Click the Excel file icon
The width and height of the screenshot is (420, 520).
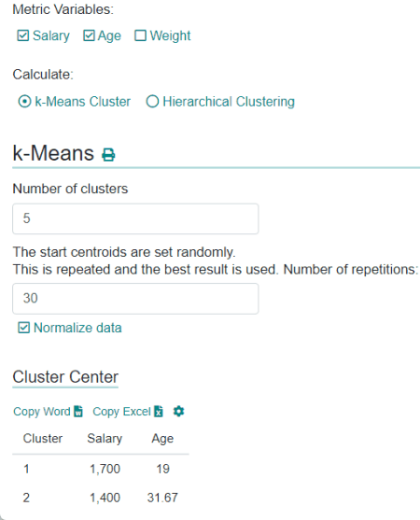[x=159, y=411]
